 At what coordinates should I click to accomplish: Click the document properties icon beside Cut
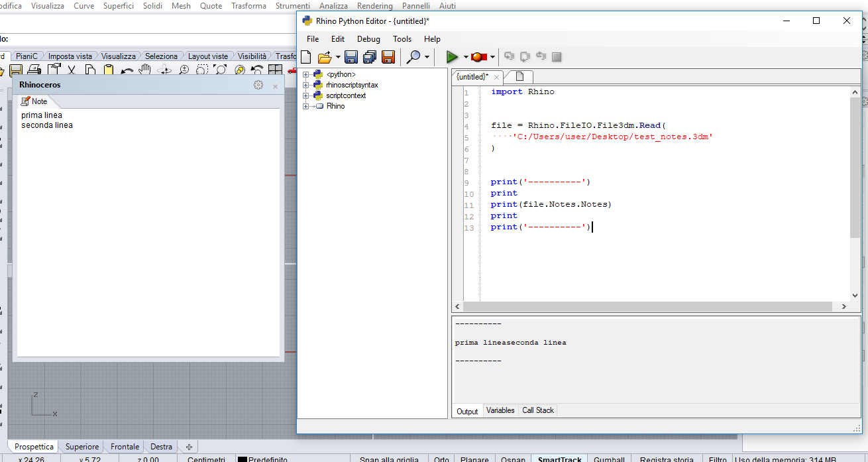(x=53, y=70)
